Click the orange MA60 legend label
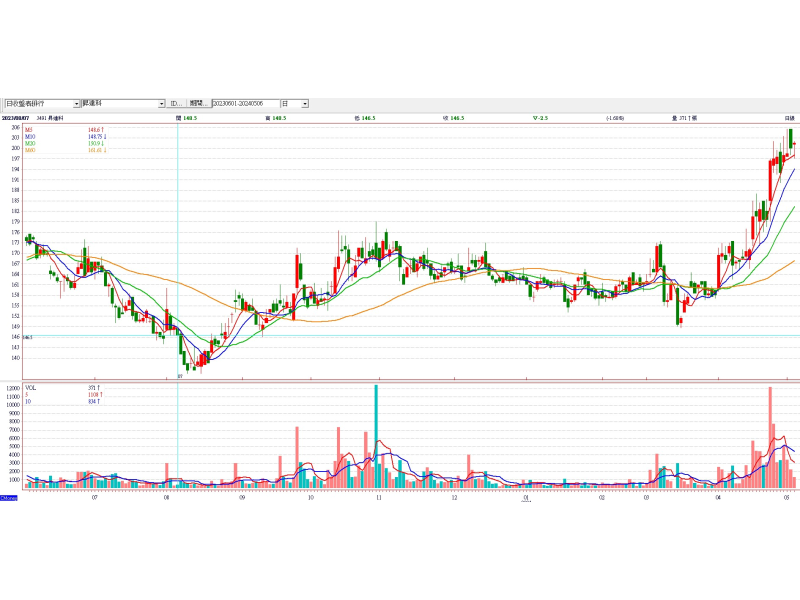Viewport: 800px width, 600px height. (30, 150)
